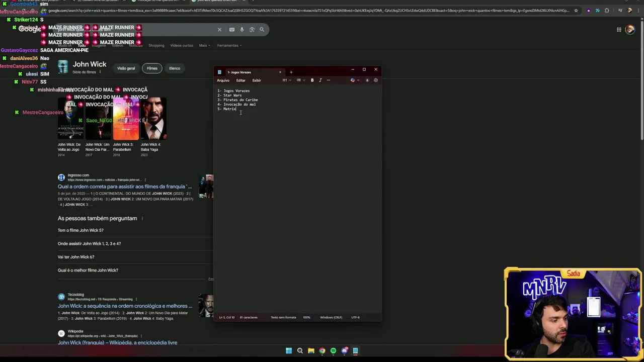This screenshot has height=362, width=644.
Task: Click the '2- Star Wars' line in Notepad
Action: click(229, 95)
